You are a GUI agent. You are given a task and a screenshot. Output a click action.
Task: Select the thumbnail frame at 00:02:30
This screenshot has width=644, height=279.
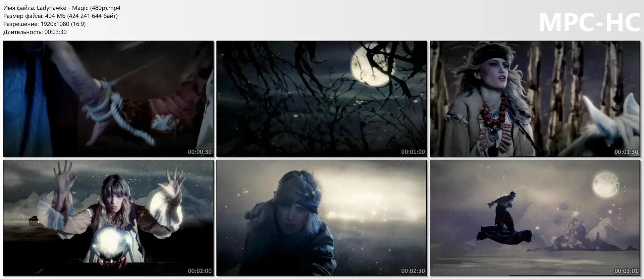tap(322, 218)
